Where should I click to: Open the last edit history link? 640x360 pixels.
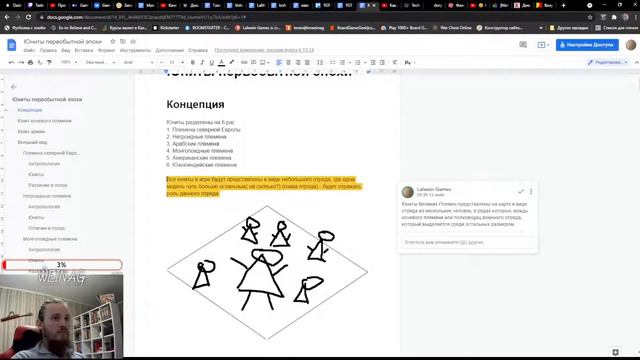click(264, 50)
